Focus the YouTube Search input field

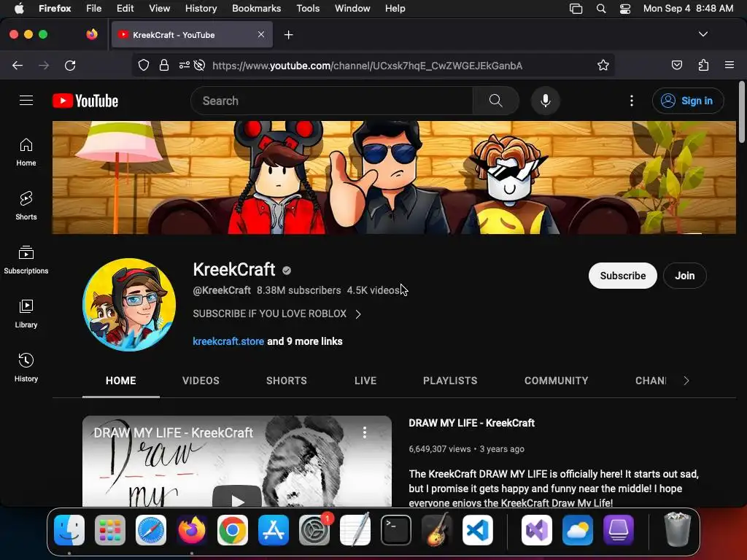332,101
